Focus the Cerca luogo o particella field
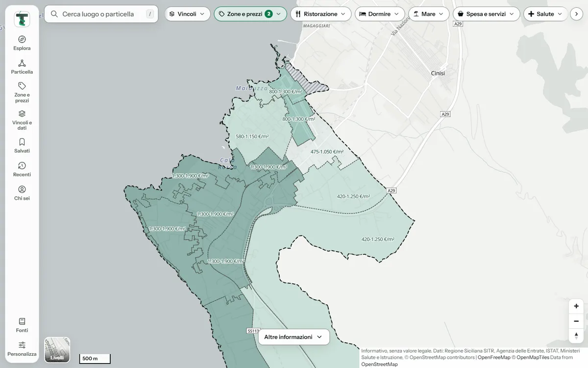Viewport: 588px width, 368px height. tap(101, 14)
